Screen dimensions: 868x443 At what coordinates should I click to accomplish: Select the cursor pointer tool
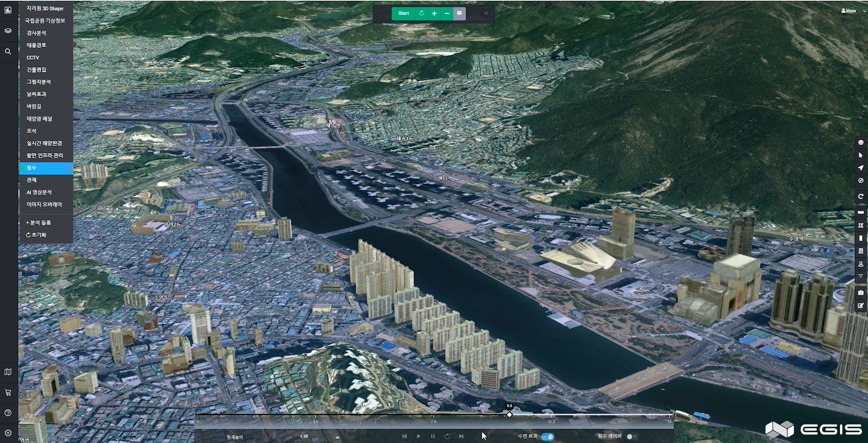(861, 155)
